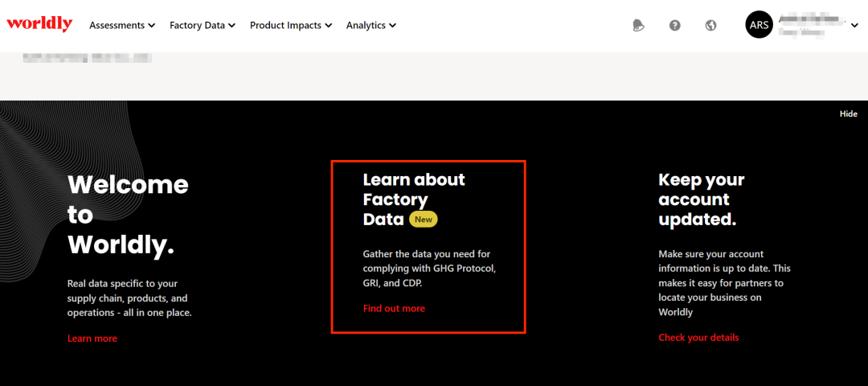868x386 pixels.
Task: Click the GHG Protocol description text
Action: click(429, 269)
